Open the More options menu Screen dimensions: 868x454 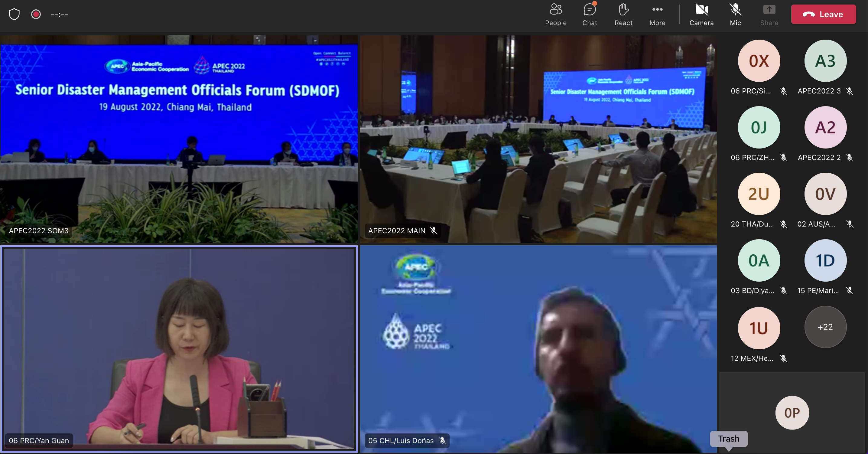coord(657,15)
